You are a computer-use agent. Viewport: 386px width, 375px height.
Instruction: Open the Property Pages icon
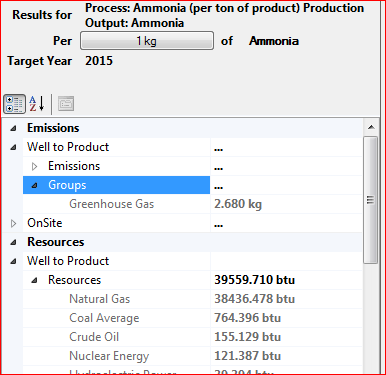click(x=66, y=104)
